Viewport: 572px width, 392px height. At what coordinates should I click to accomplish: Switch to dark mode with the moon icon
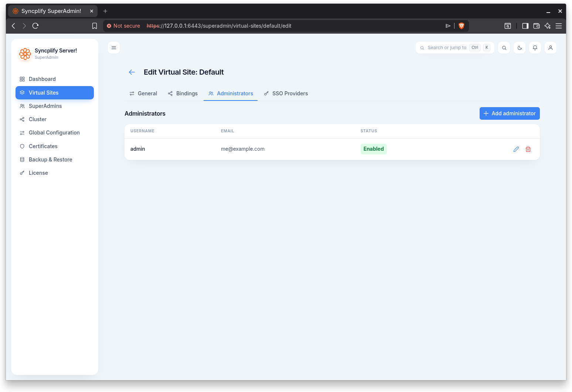pos(520,48)
